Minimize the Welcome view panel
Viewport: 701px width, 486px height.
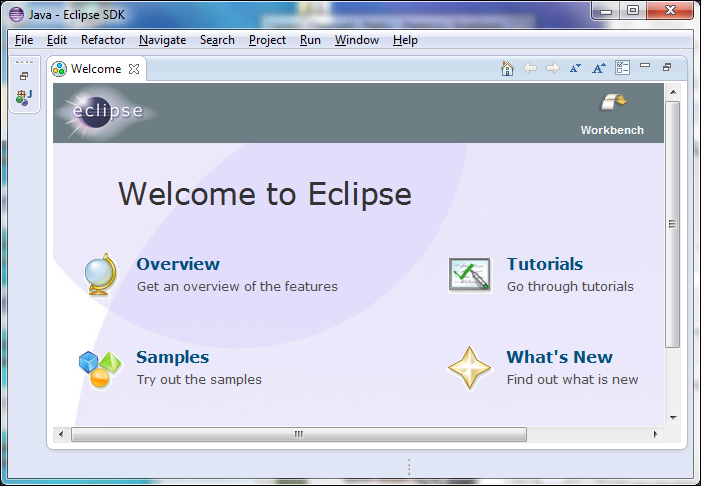click(x=645, y=65)
